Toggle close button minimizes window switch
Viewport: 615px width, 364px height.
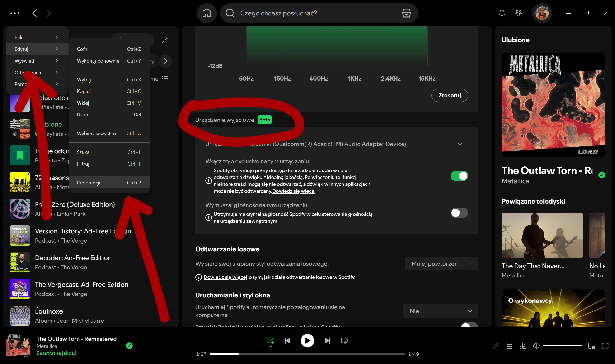469,325
